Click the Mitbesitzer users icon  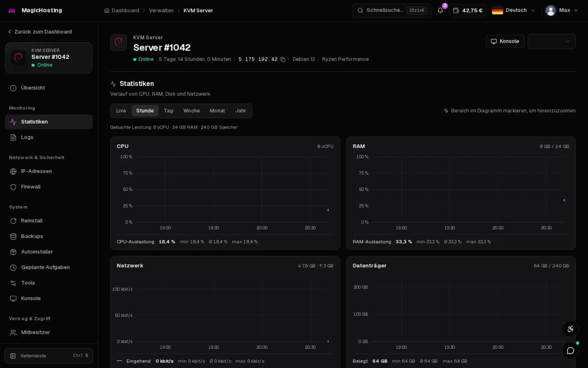[x=13, y=332]
